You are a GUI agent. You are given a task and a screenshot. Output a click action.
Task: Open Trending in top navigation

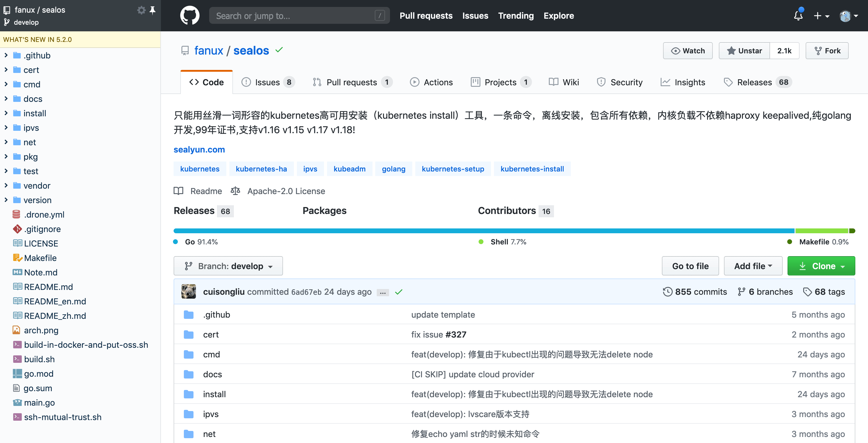[516, 15]
